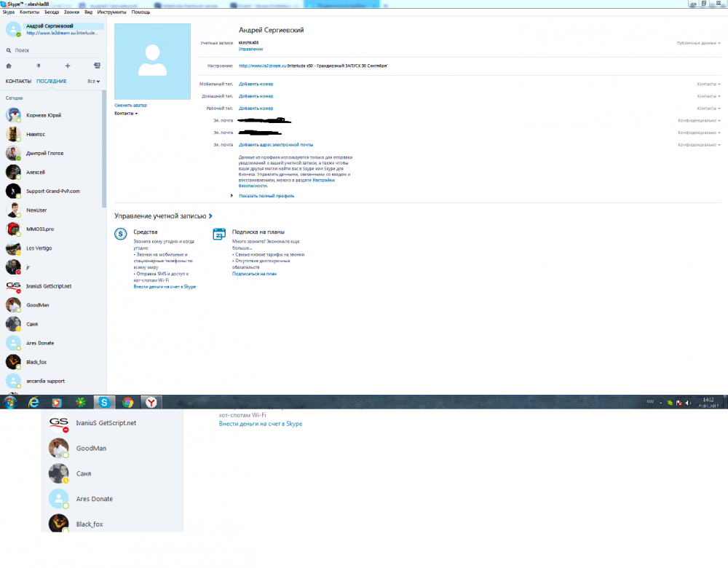Click 'Подписаться на план' link
This screenshot has height=568, width=728.
coord(254,274)
